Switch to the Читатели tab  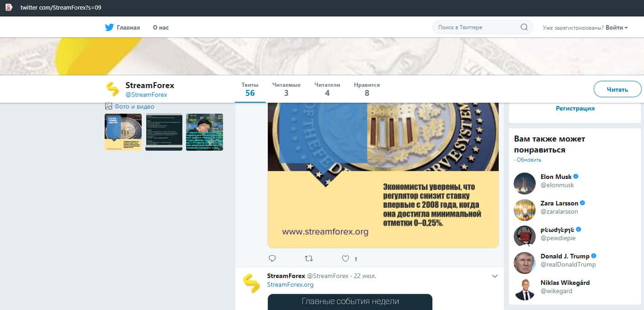(x=327, y=89)
